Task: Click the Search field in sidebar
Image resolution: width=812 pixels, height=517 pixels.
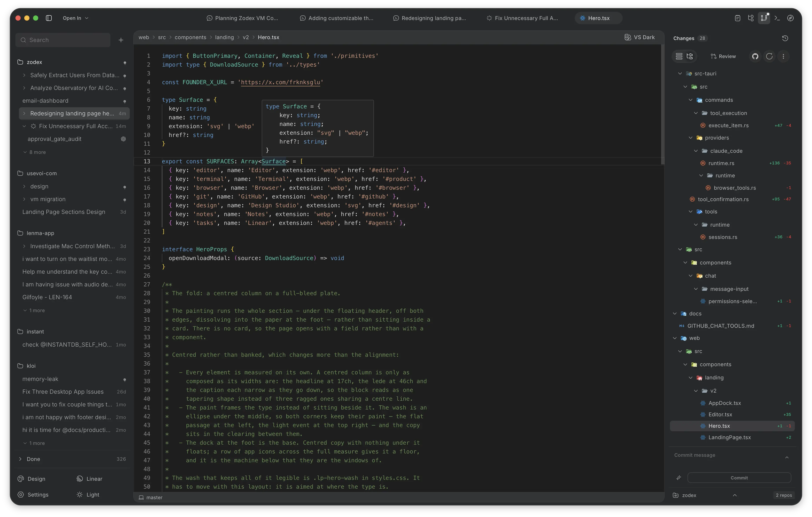Action: click(63, 40)
